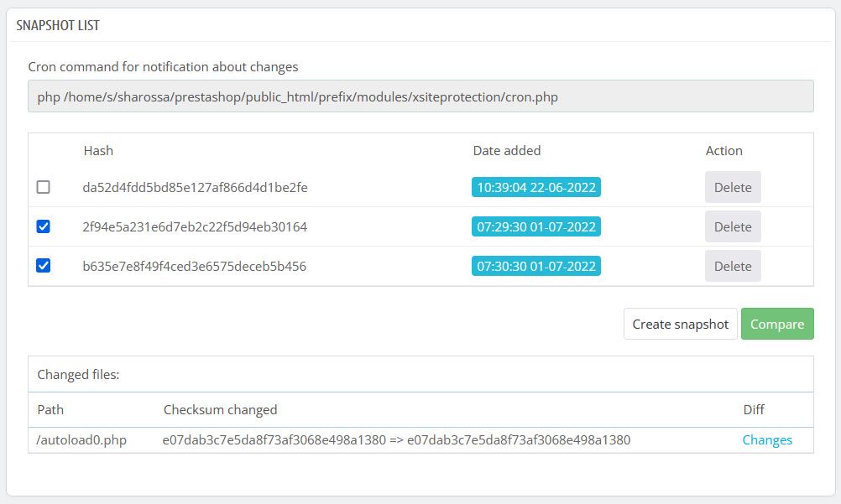
Task: Open the Changes diff link
Action: (767, 439)
